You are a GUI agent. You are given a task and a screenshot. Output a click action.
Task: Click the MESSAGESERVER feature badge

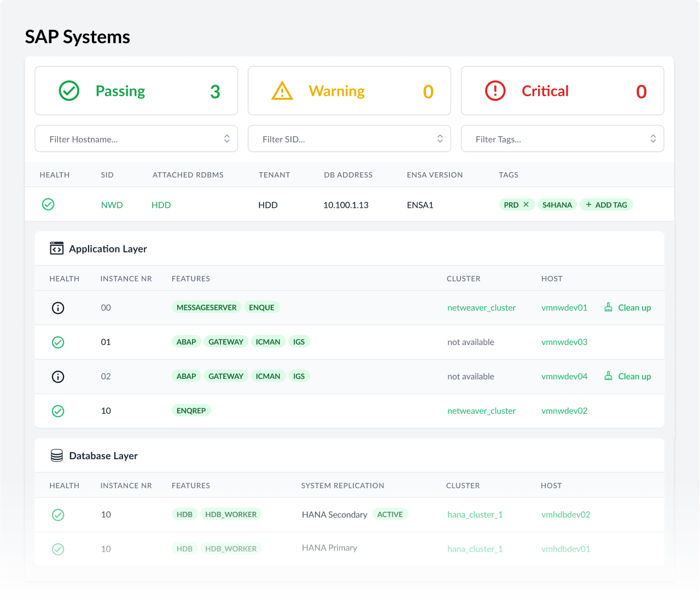click(207, 307)
